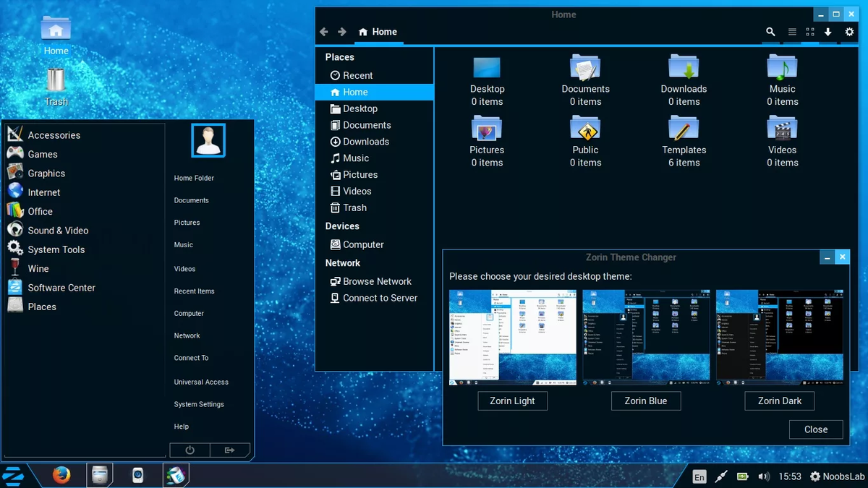Open Places category in start menu

(x=85, y=307)
